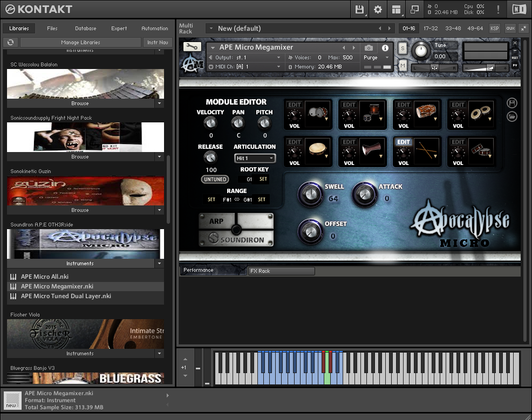Open the MIDI Ch dropdown

pyautogui.click(x=244, y=67)
